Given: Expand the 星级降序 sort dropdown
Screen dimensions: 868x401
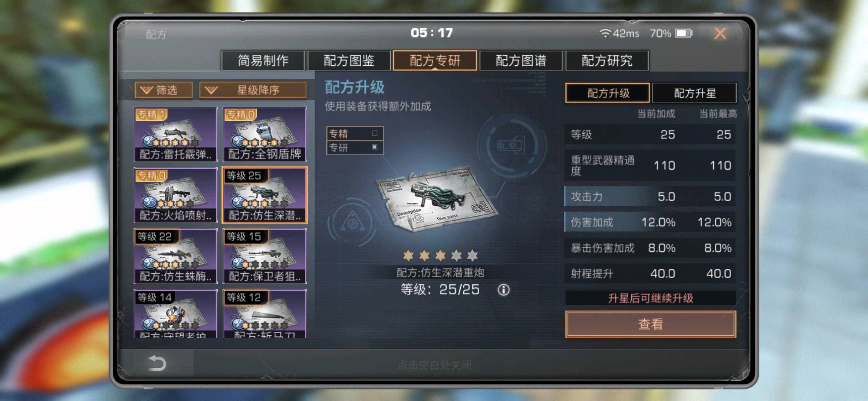Looking at the screenshot, I should (253, 90).
